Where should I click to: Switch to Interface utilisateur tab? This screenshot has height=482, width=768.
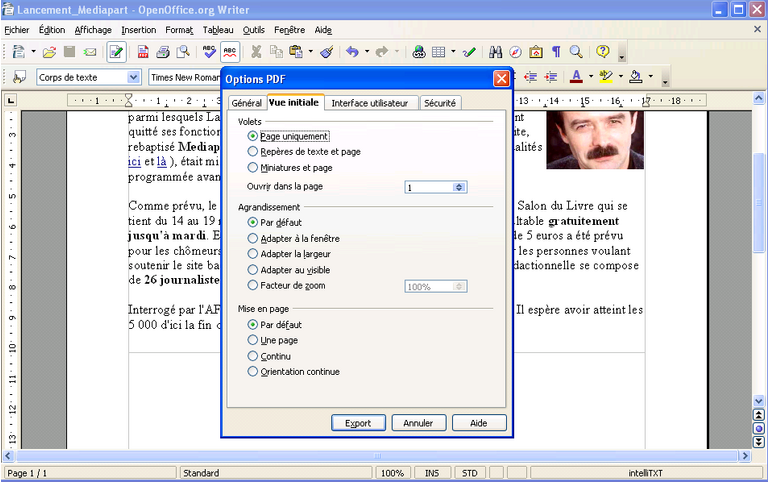pos(370,103)
